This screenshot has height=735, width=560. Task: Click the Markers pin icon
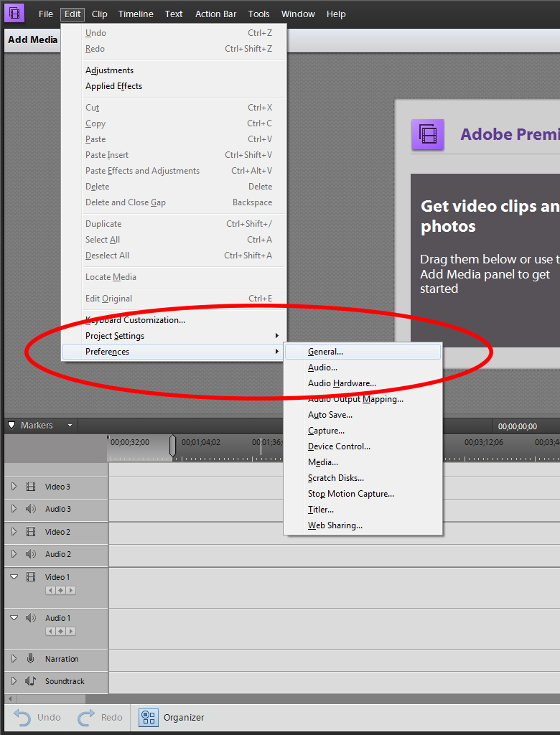pos(11,425)
